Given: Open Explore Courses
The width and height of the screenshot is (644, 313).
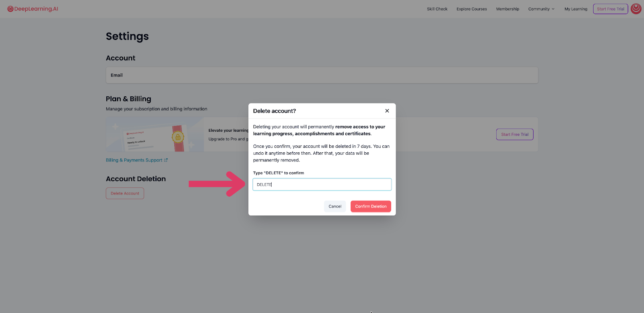Looking at the screenshot, I should [471, 9].
